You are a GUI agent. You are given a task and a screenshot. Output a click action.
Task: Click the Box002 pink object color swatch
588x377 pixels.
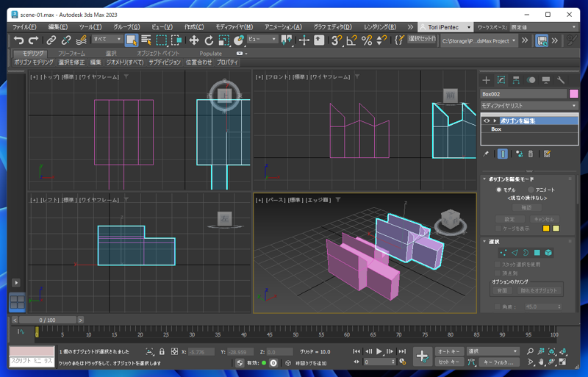[574, 94]
